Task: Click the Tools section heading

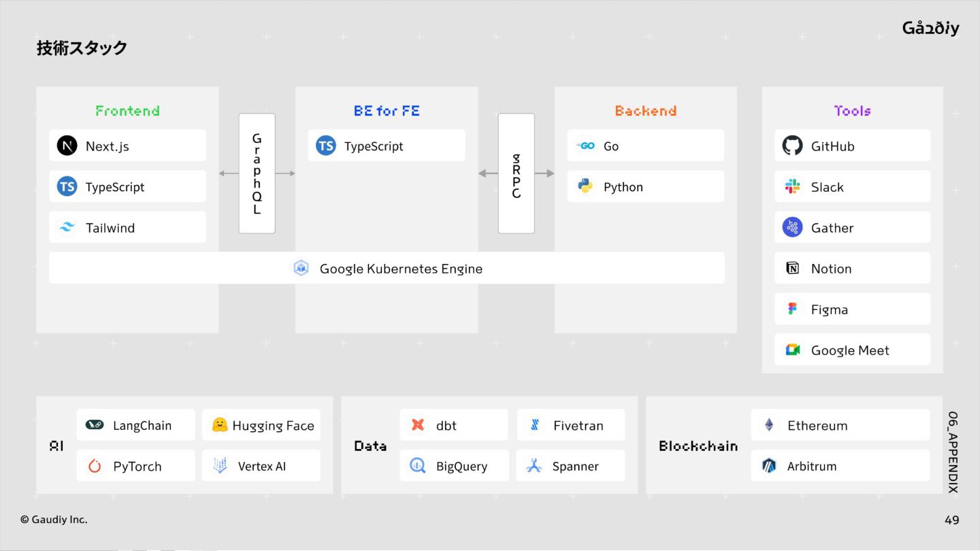Action: coord(852,111)
